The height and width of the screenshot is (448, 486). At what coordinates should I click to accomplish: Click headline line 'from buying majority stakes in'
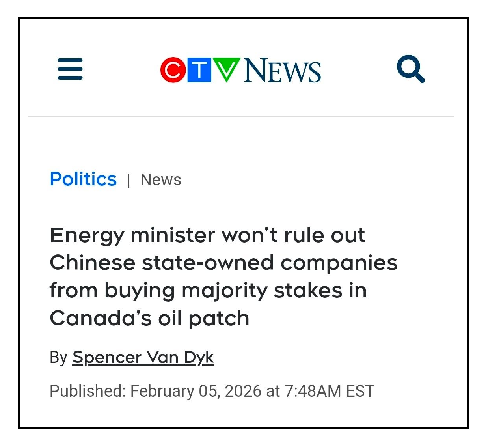[x=208, y=291]
